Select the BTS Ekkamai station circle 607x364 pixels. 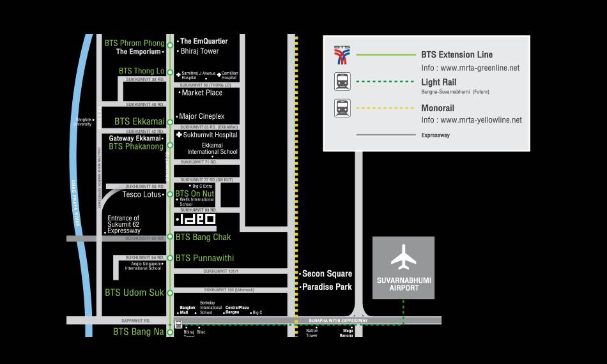point(169,122)
